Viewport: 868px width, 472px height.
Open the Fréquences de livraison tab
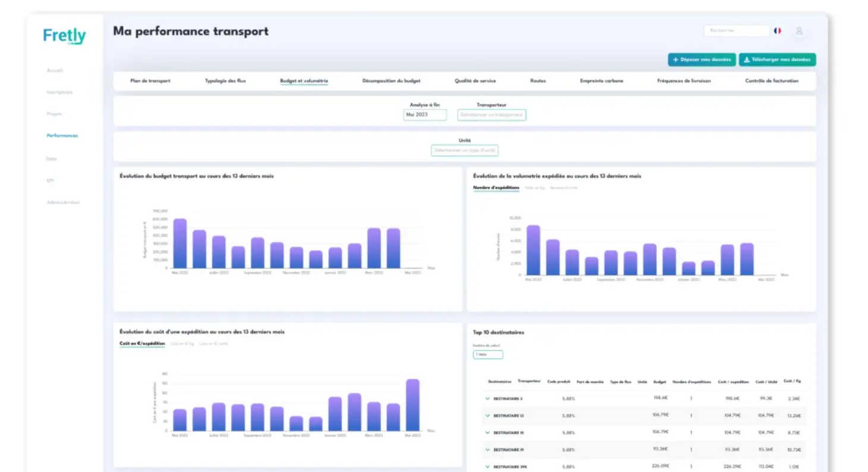[x=684, y=81]
